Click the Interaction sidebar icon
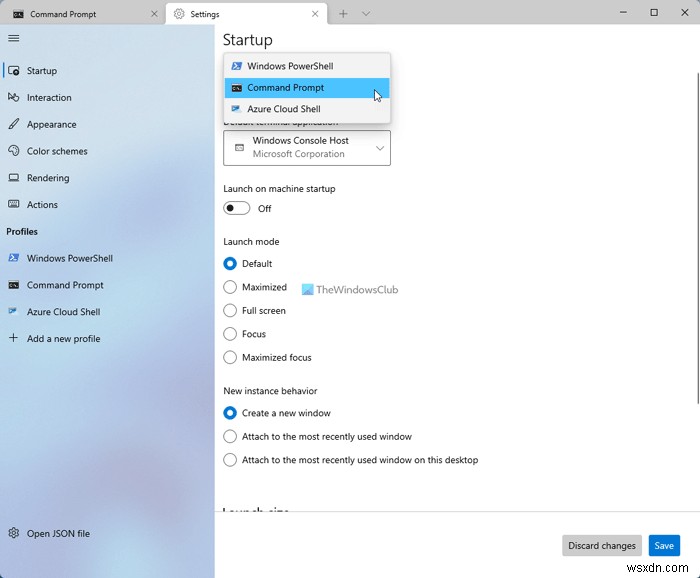The width and height of the screenshot is (700, 578). point(14,97)
